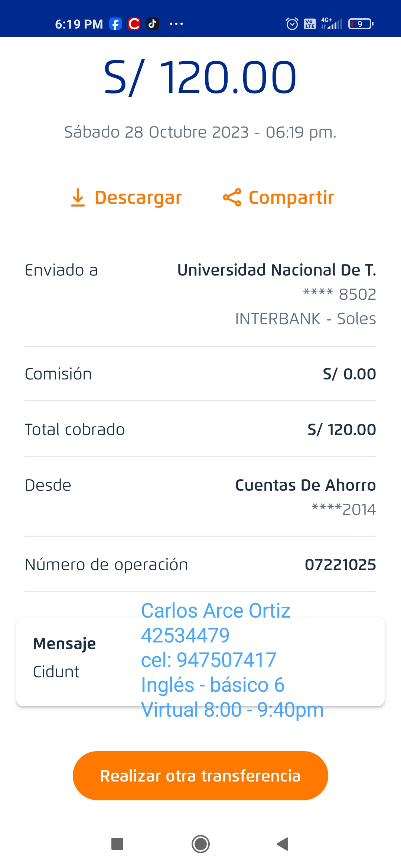Tap recipient Universidad Nacional De T.

pos(277,270)
